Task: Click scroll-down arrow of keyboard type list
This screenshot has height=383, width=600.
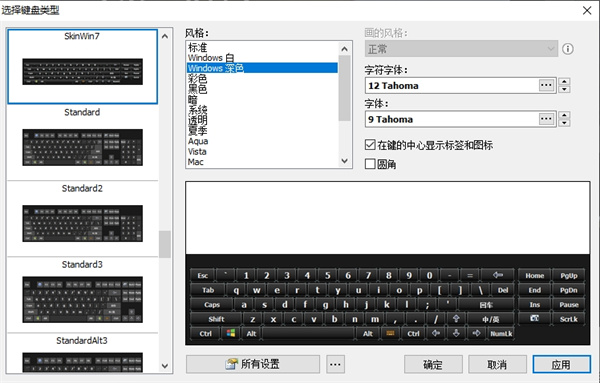Action: pos(165,366)
